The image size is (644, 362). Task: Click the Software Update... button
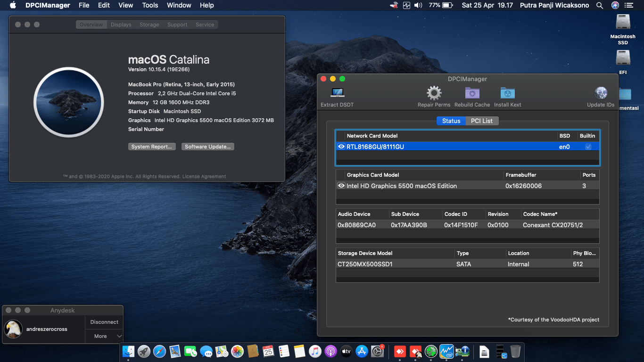click(x=208, y=147)
